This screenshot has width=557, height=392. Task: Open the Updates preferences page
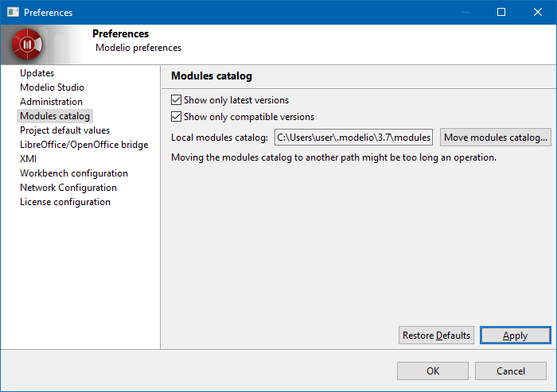coord(37,73)
